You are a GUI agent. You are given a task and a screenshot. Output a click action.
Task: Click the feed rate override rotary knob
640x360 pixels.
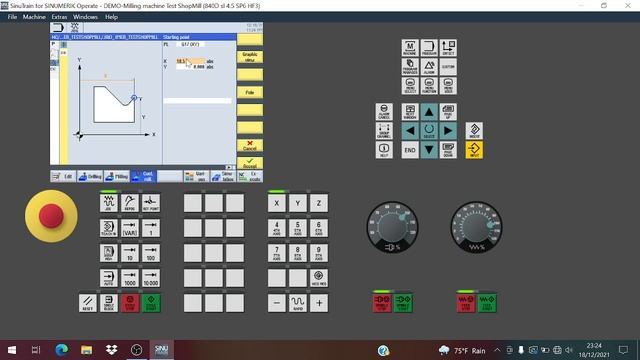[x=476, y=227]
